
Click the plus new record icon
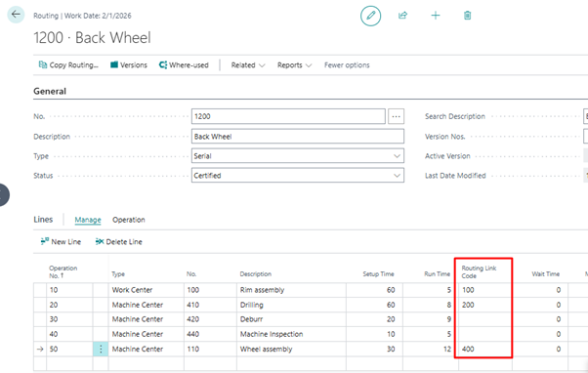click(x=436, y=16)
